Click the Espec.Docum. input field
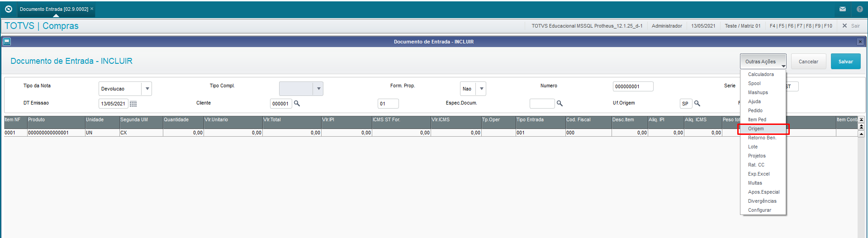Image resolution: width=868 pixels, height=238 pixels. (542, 104)
